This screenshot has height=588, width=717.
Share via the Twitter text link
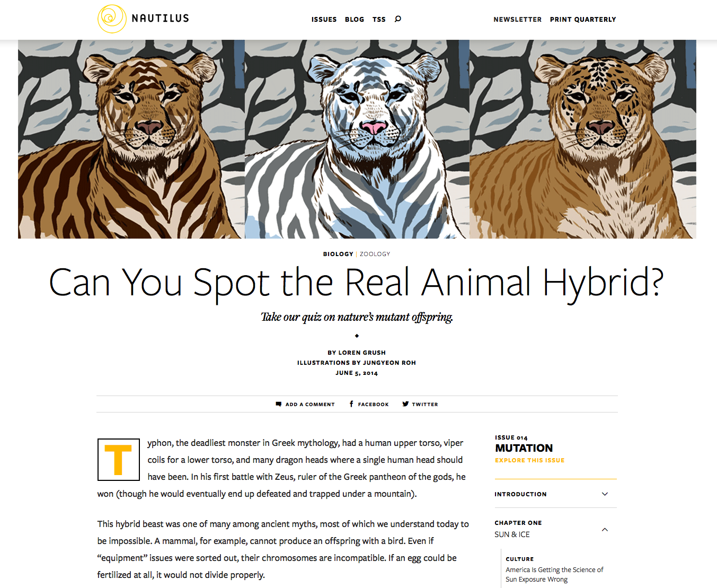[x=425, y=405]
